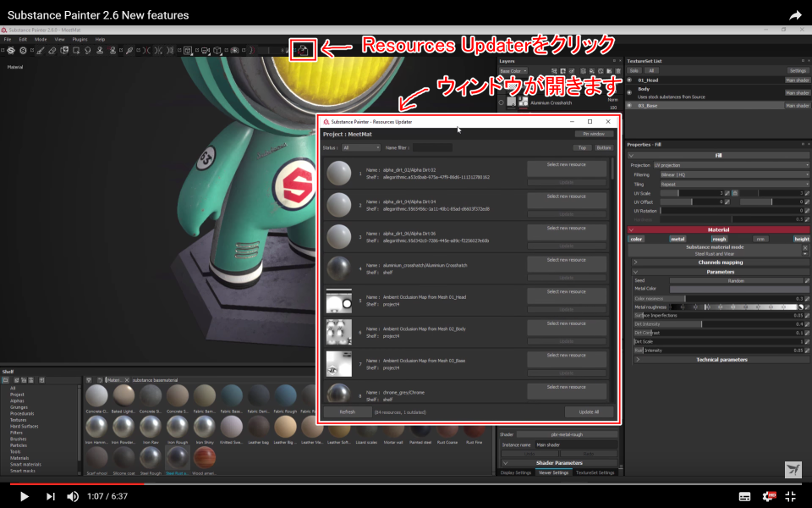Toggle the nrm material channel
This screenshot has height=508, width=812.
point(760,239)
